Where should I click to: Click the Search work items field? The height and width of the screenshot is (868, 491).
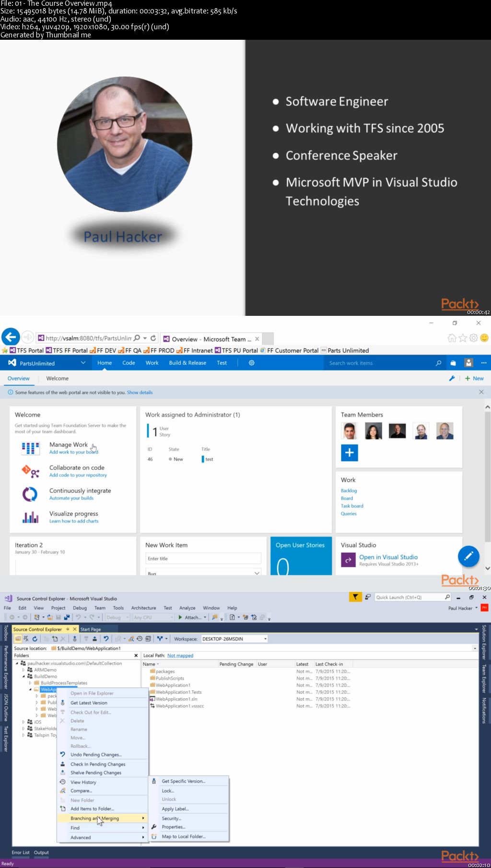point(379,363)
